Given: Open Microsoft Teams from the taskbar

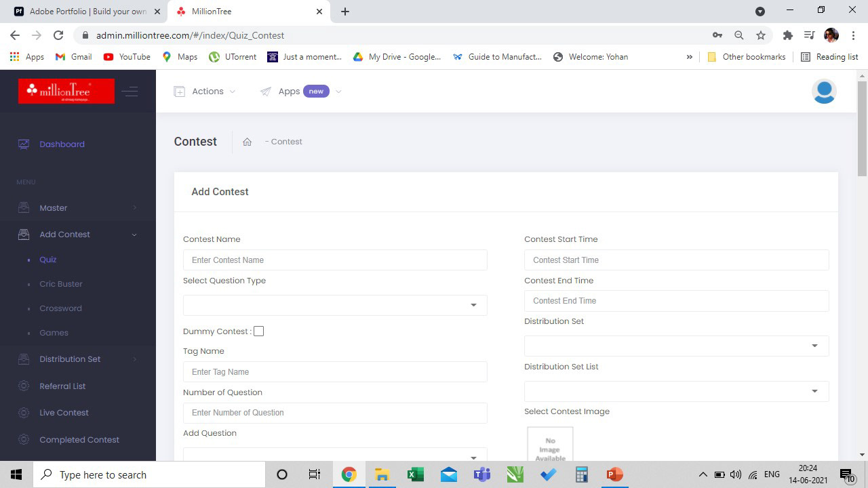Looking at the screenshot, I should [482, 474].
